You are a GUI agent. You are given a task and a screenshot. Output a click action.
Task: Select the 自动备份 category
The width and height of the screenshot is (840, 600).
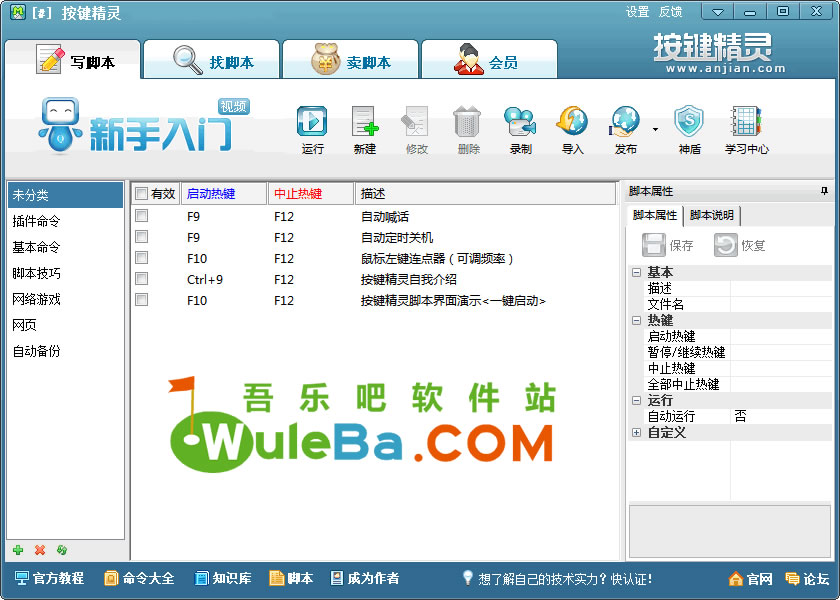point(65,351)
